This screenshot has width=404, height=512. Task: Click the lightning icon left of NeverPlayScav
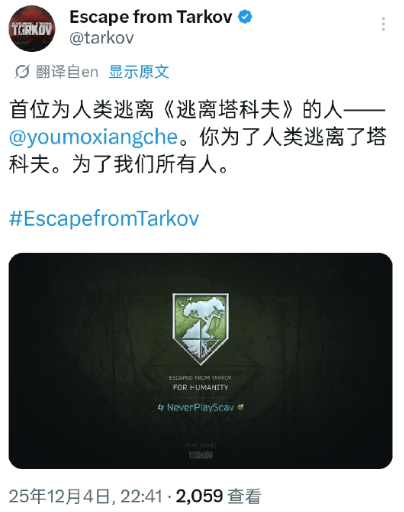point(161,407)
